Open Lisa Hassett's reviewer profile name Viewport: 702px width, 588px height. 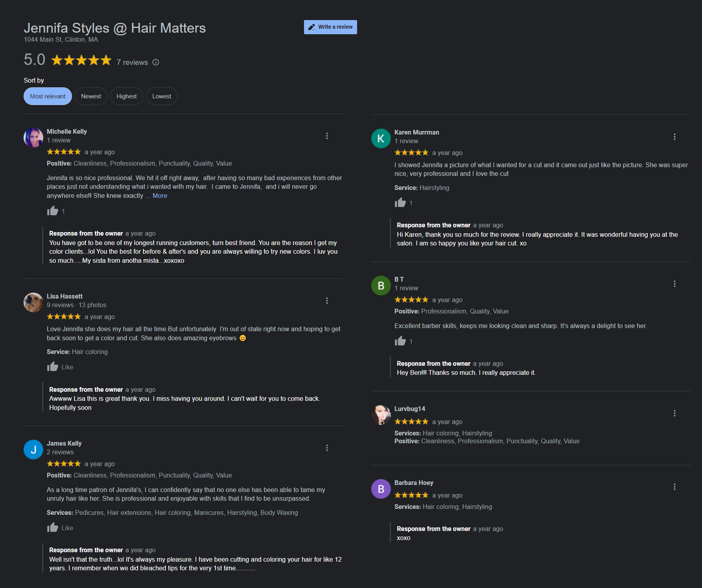pyautogui.click(x=64, y=296)
